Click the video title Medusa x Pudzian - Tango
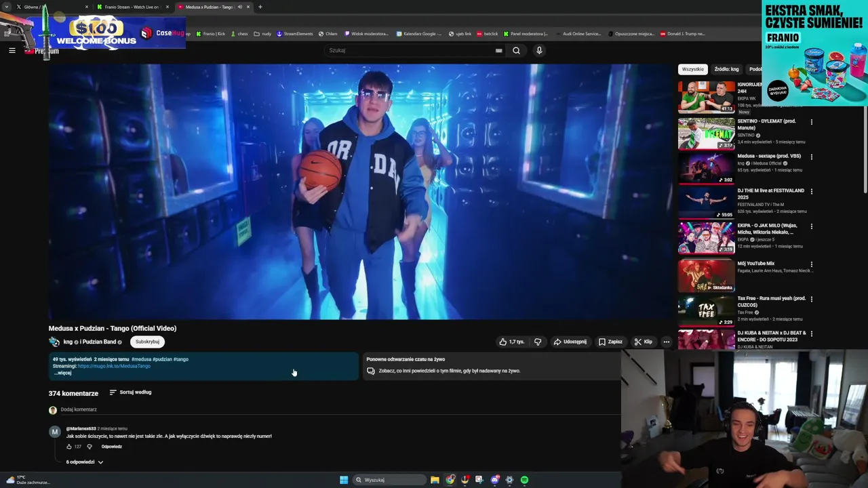This screenshot has height=488, width=868. click(113, 328)
